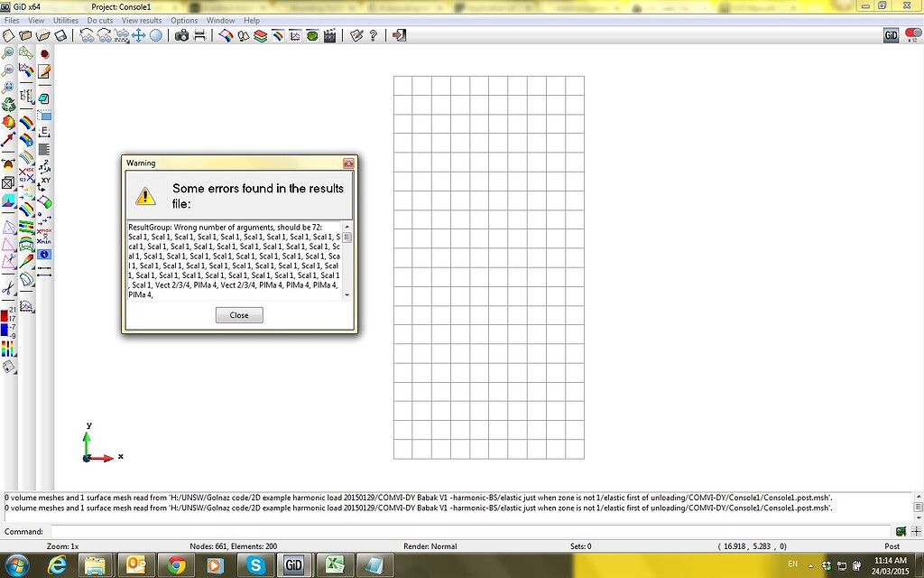The height and width of the screenshot is (578, 924).
Task: Take a screenshot with the camera toolbar icon
Action: [183, 36]
